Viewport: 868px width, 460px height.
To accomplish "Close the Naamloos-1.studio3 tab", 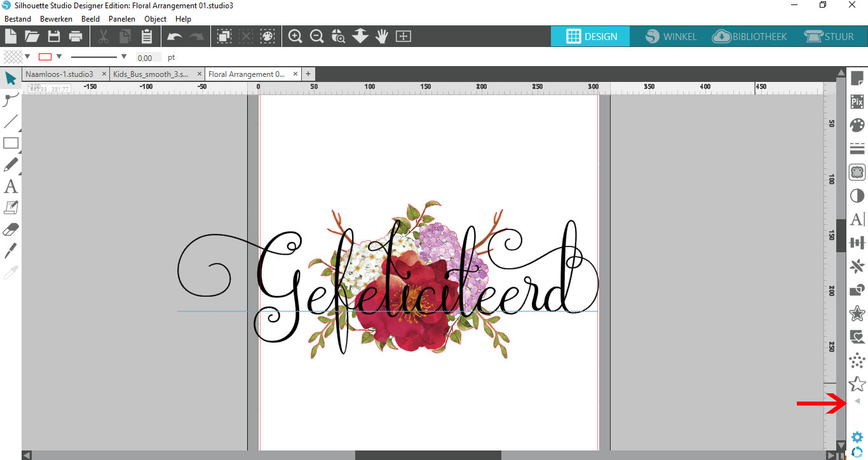I will coord(104,74).
